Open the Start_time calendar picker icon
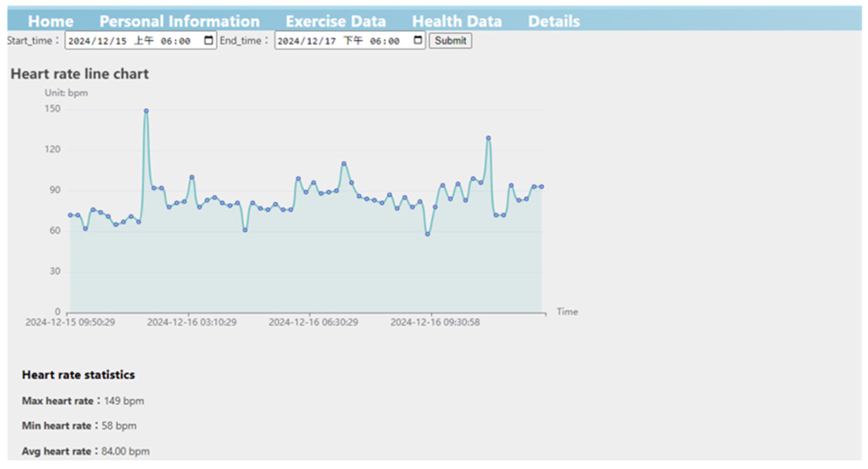This screenshot has height=469, width=868. [208, 40]
